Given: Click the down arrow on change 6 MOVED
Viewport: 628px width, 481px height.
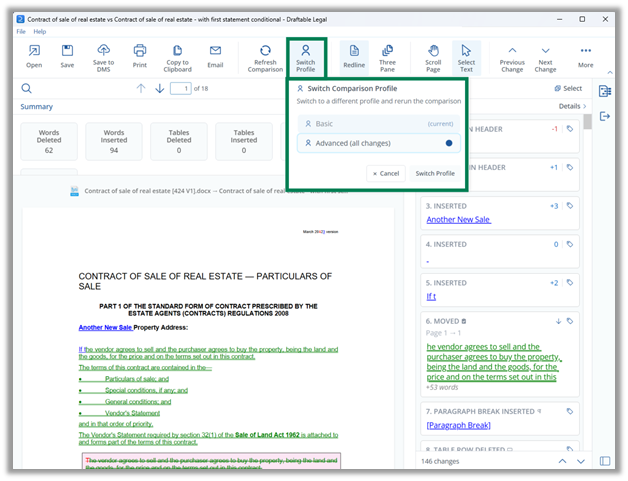Looking at the screenshot, I should 558,321.
